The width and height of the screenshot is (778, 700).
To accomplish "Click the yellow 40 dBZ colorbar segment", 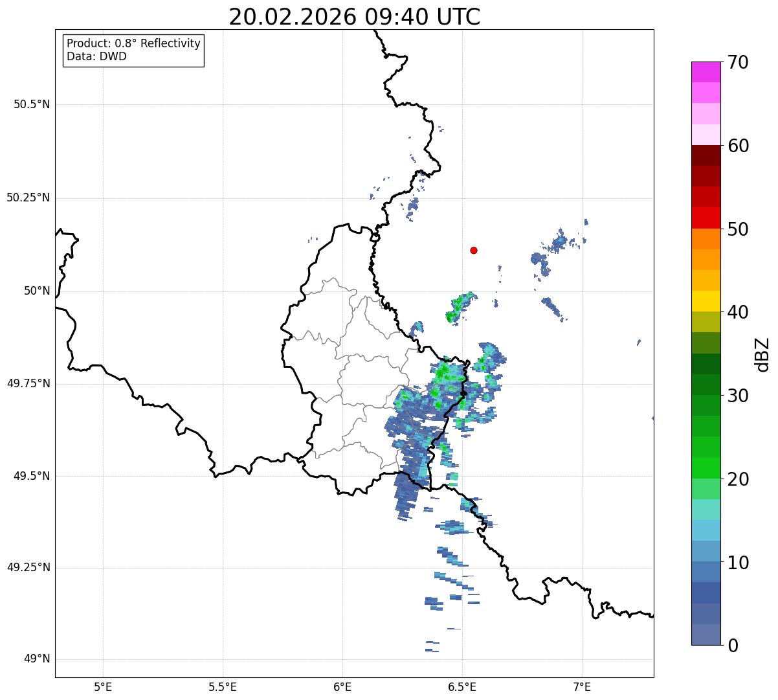I will pos(706,301).
